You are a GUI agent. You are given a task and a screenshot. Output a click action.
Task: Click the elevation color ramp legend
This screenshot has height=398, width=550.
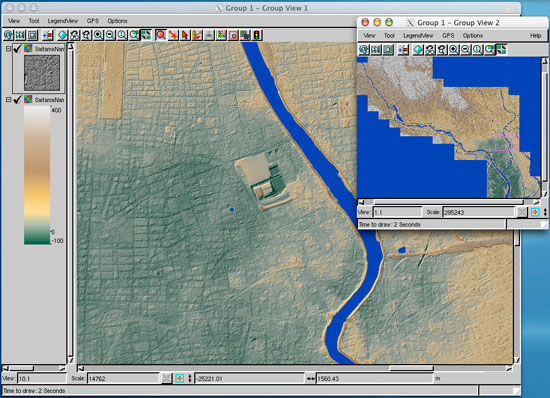[37, 175]
